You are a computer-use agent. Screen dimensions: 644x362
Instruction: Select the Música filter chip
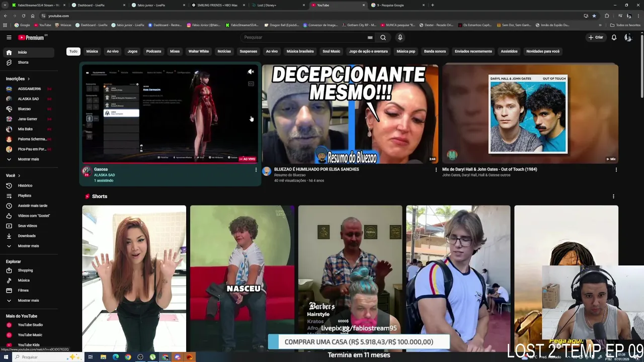pos(92,51)
